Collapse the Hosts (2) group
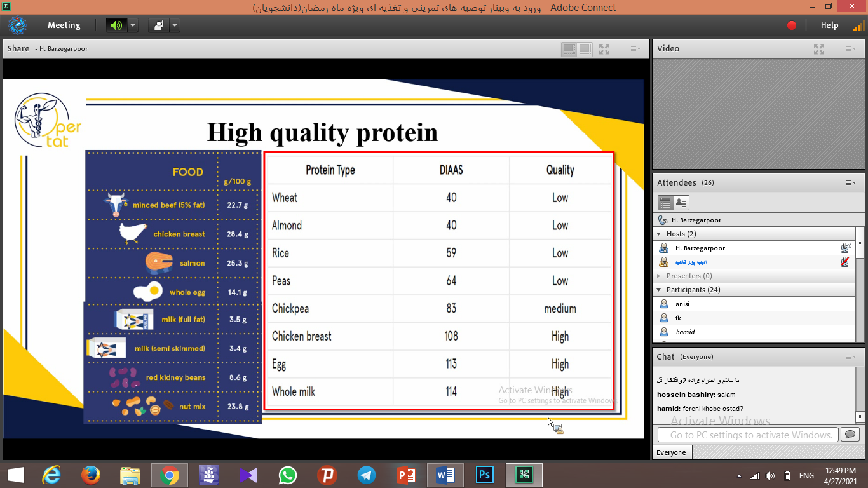Image resolution: width=868 pixels, height=488 pixels. pos(659,234)
